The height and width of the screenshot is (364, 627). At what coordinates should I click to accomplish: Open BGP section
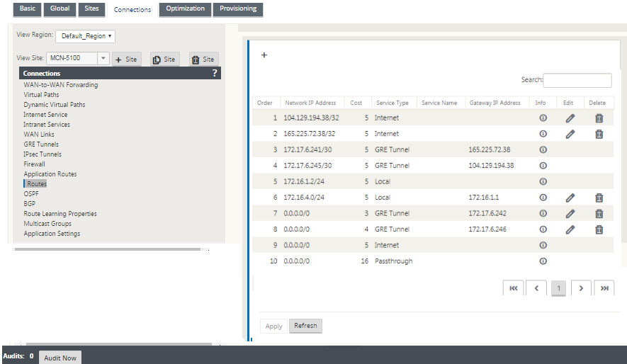point(30,204)
